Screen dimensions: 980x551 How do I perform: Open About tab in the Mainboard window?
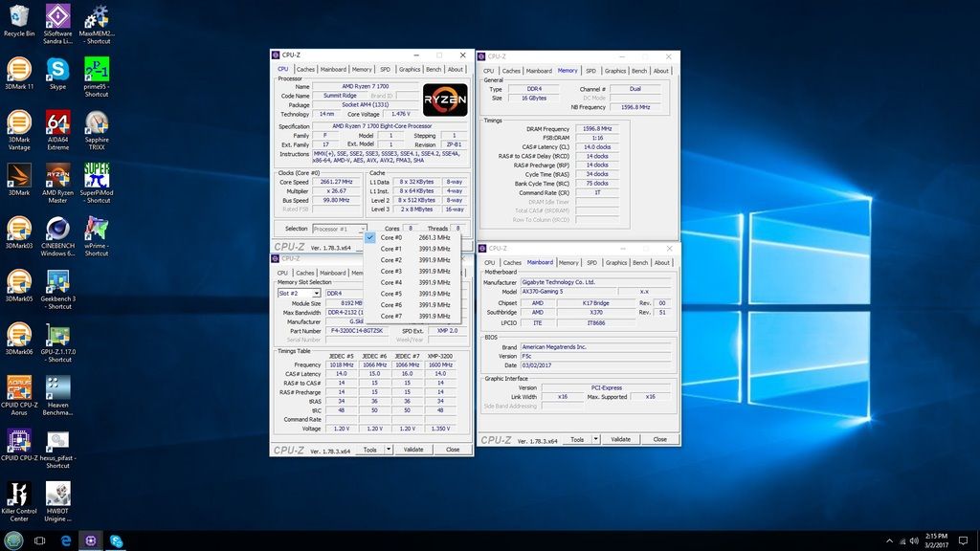point(662,263)
